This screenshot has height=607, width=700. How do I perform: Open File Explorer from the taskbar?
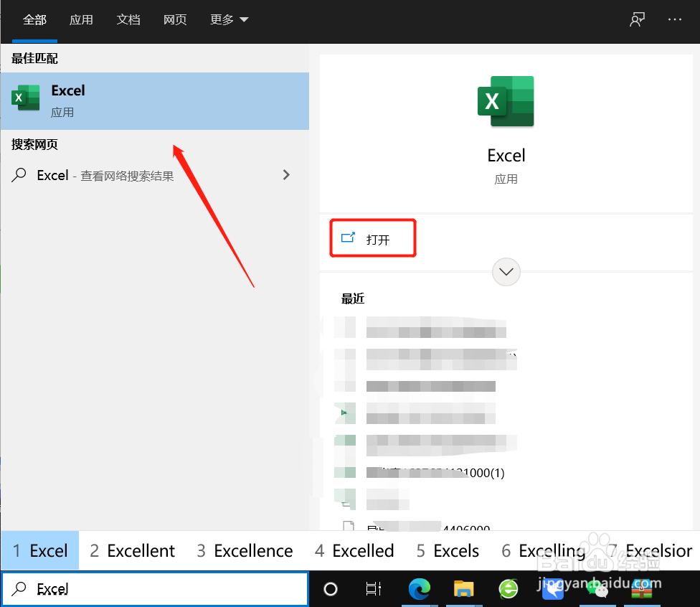click(464, 588)
